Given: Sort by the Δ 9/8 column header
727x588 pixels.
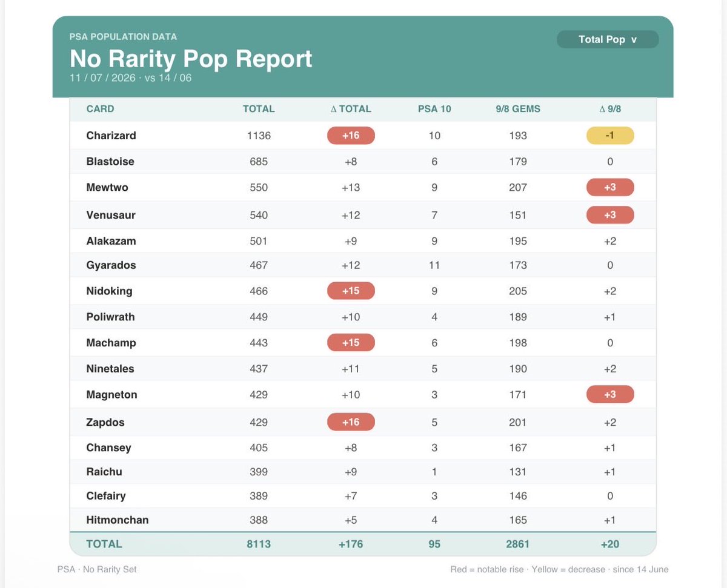Looking at the screenshot, I should [609, 109].
